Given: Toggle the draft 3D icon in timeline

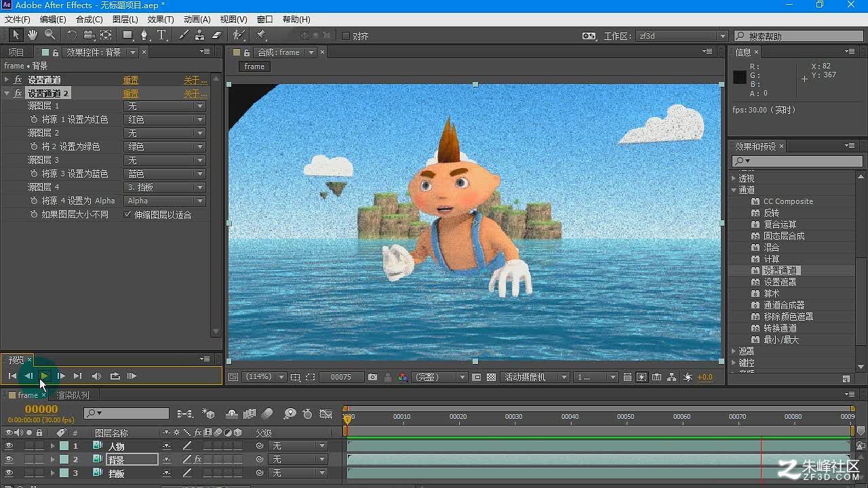Looking at the screenshot, I should 210,413.
